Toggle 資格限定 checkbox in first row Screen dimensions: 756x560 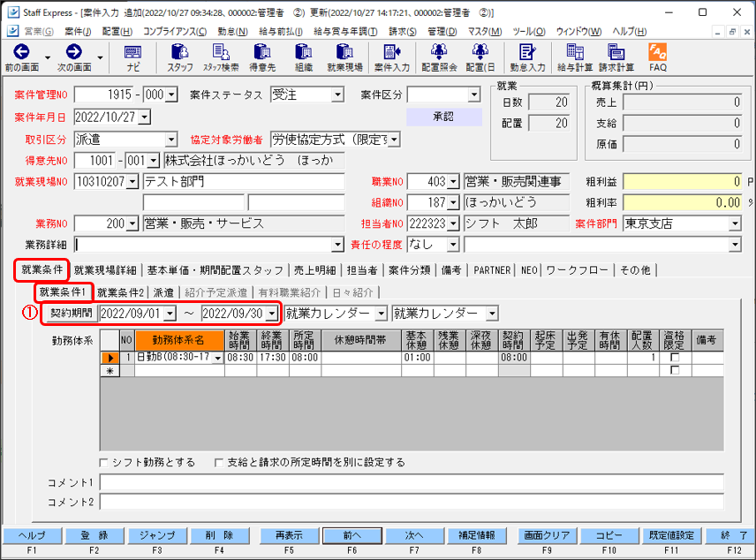point(674,358)
